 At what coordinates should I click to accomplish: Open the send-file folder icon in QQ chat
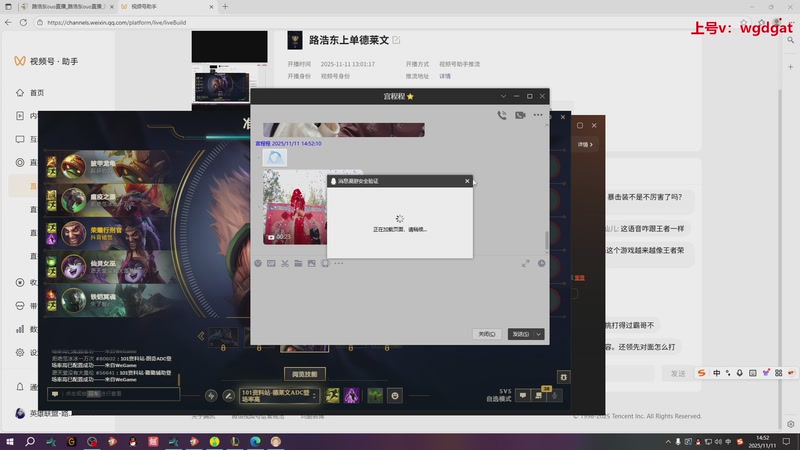click(298, 263)
